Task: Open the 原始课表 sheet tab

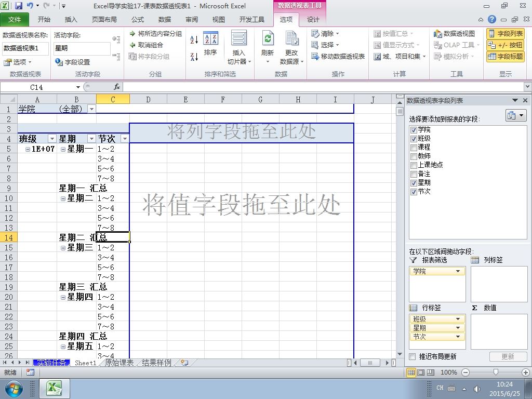Action: click(x=119, y=363)
